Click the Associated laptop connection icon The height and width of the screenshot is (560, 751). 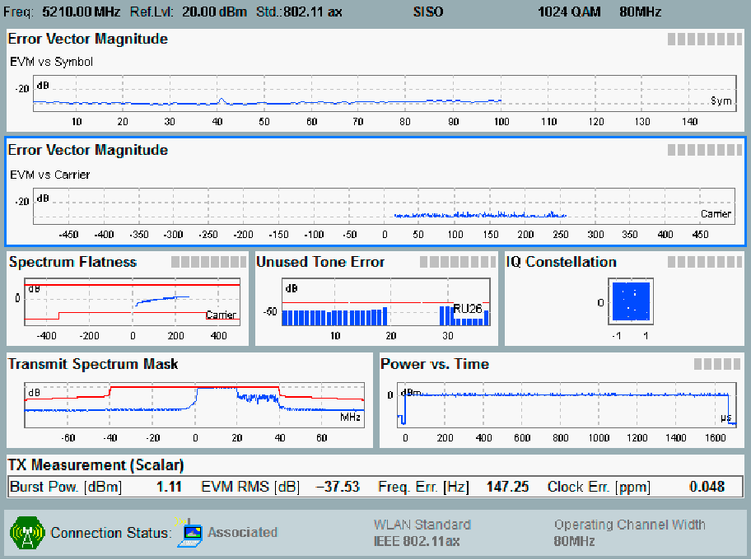[189, 532]
